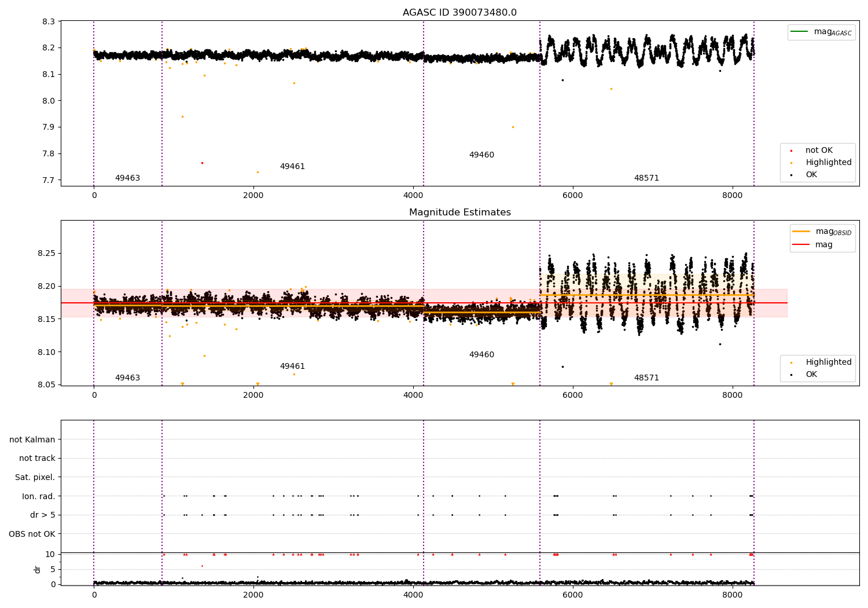Click obsid label 49463 in Magnitude Estimates plot
The image size is (868, 608).
127,378
